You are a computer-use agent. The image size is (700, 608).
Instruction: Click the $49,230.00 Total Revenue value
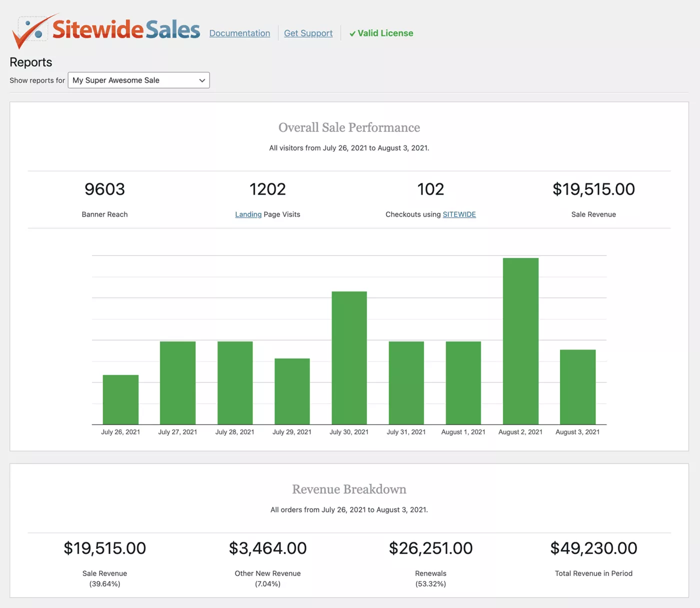click(x=593, y=548)
